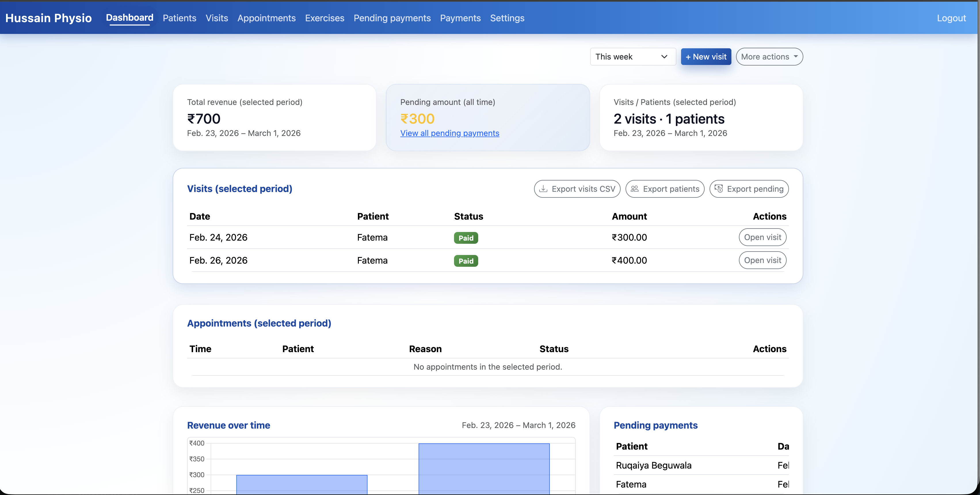980x495 pixels.
Task: Expand the This week period dropdown
Action: click(632, 57)
